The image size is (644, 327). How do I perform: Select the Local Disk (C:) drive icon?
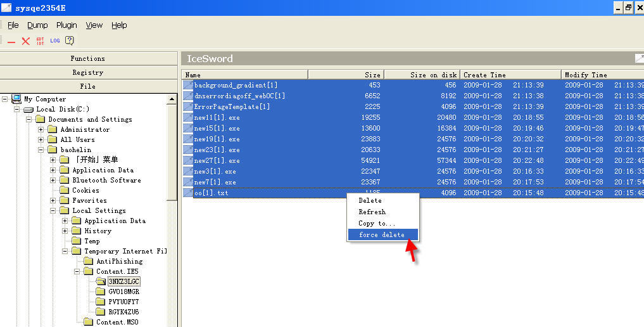(x=28, y=109)
